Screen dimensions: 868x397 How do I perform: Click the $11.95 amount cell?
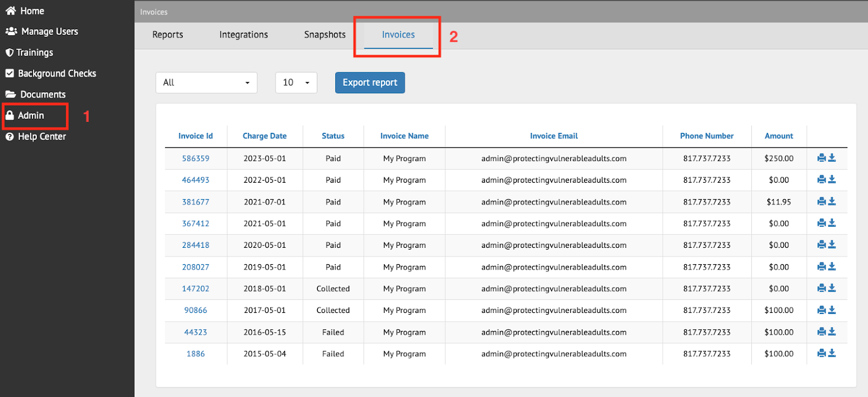point(779,202)
